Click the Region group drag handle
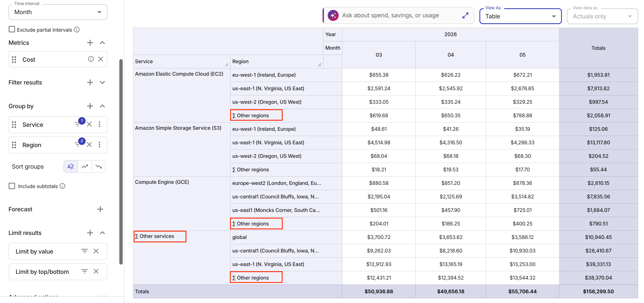The height and width of the screenshot is (303, 644). pos(14,145)
